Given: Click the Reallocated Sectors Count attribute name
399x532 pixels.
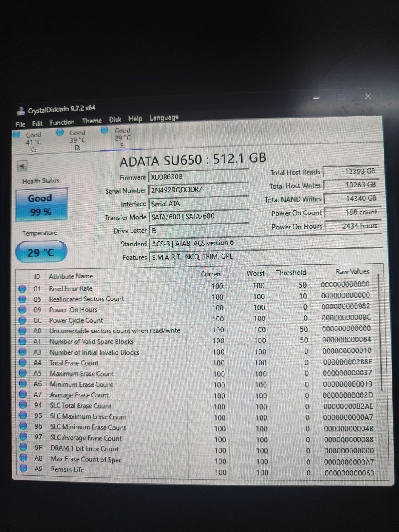Looking at the screenshot, I should pos(86,299).
